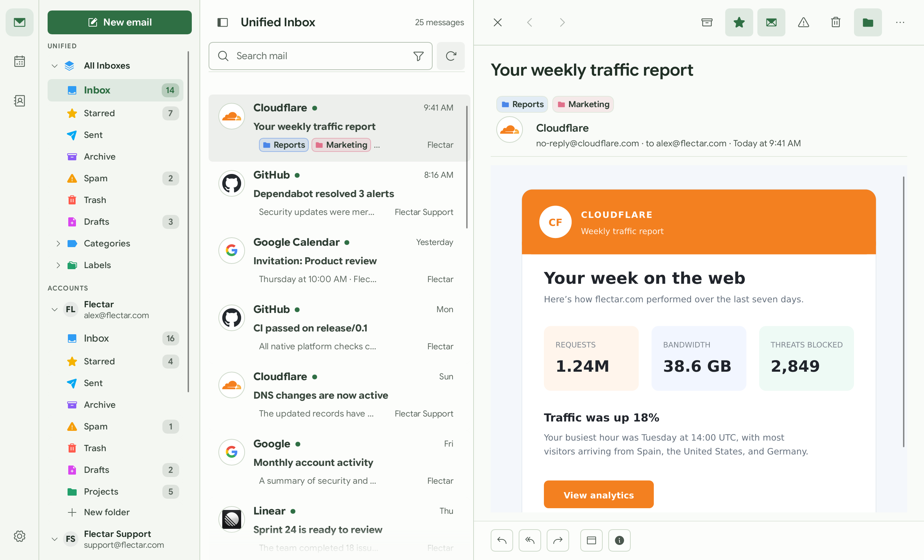Close the open email
This screenshot has height=560, width=924.
pos(498,22)
